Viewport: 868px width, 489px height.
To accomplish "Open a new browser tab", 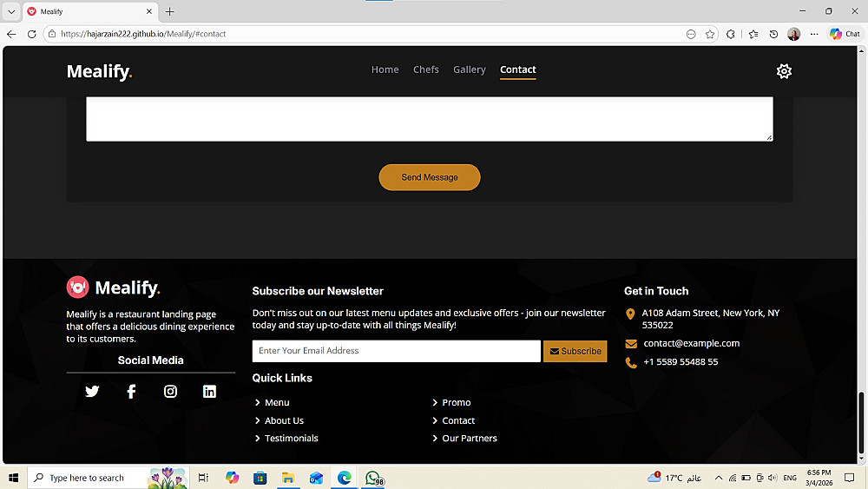I will point(170,11).
